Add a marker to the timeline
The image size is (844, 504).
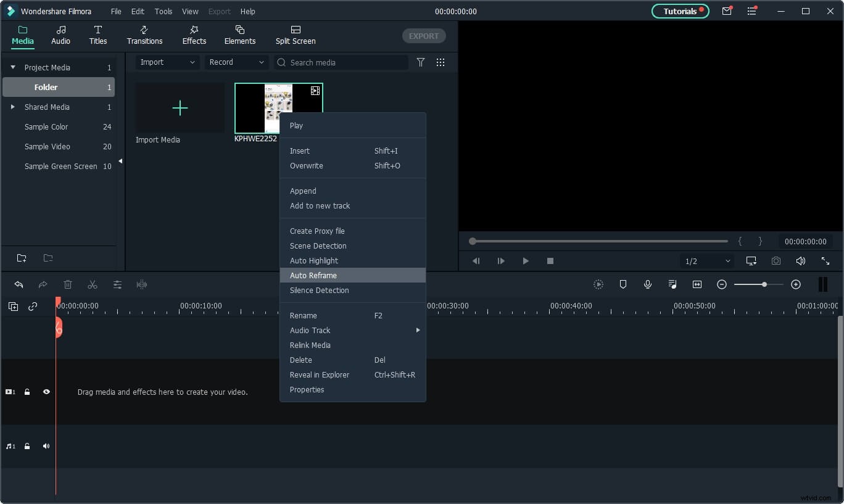(x=623, y=284)
